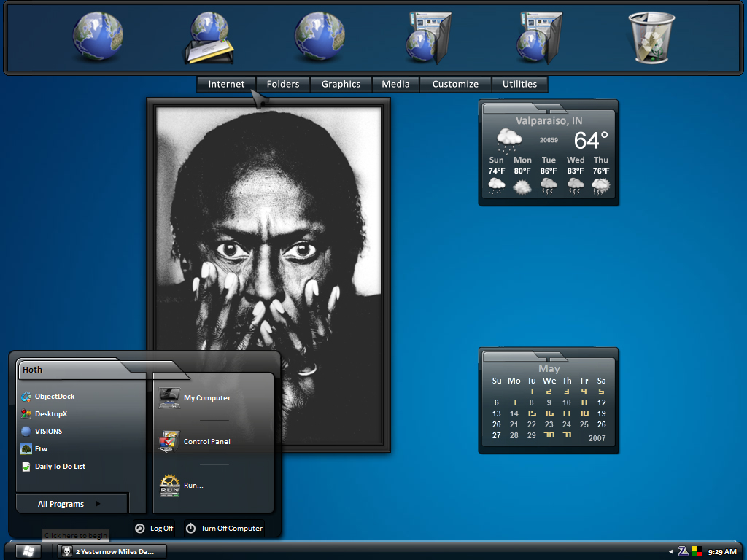The image size is (747, 560).
Task: Open the Recycle Bin in the dock
Action: click(651, 37)
